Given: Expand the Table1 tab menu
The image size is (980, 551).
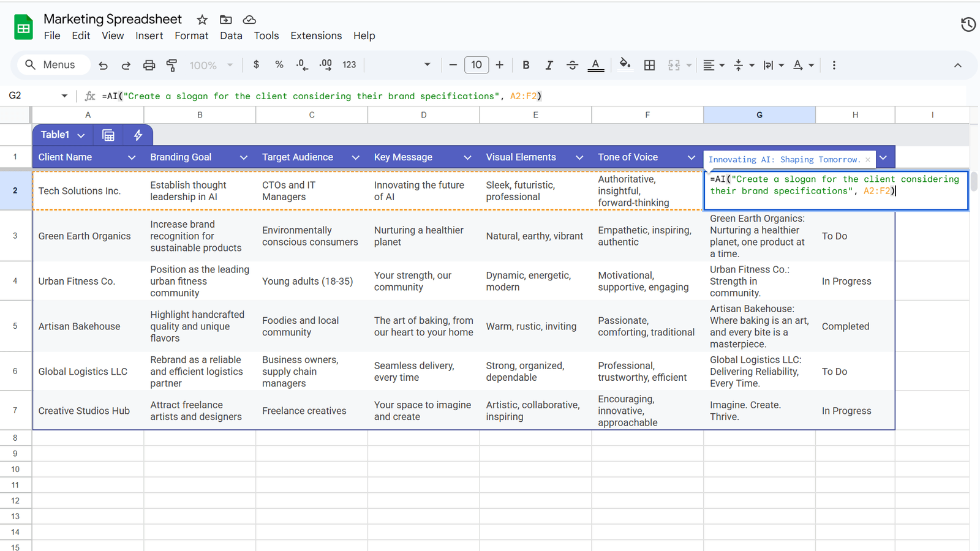Looking at the screenshot, I should (x=81, y=135).
